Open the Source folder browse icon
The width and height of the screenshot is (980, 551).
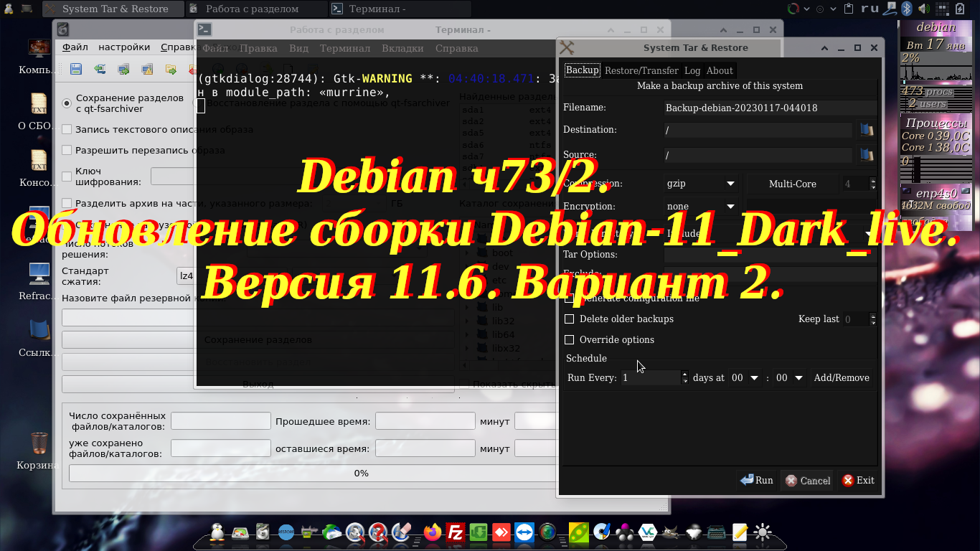pyautogui.click(x=867, y=154)
